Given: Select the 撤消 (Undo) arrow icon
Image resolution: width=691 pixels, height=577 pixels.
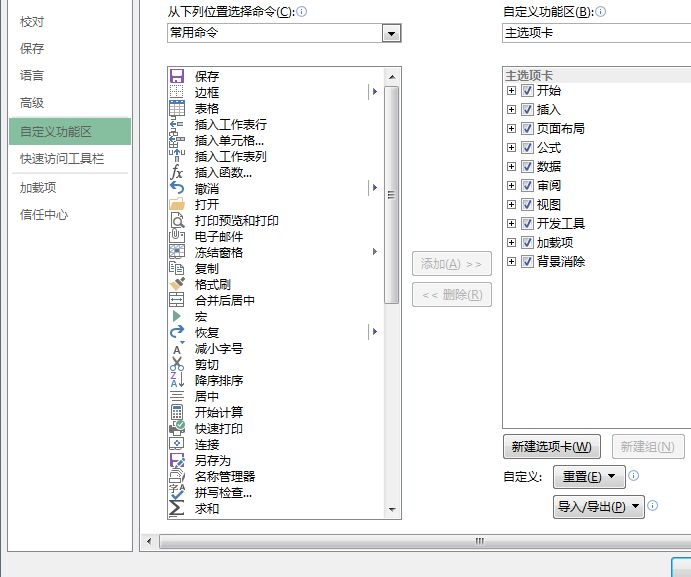Looking at the screenshot, I should tap(177, 188).
